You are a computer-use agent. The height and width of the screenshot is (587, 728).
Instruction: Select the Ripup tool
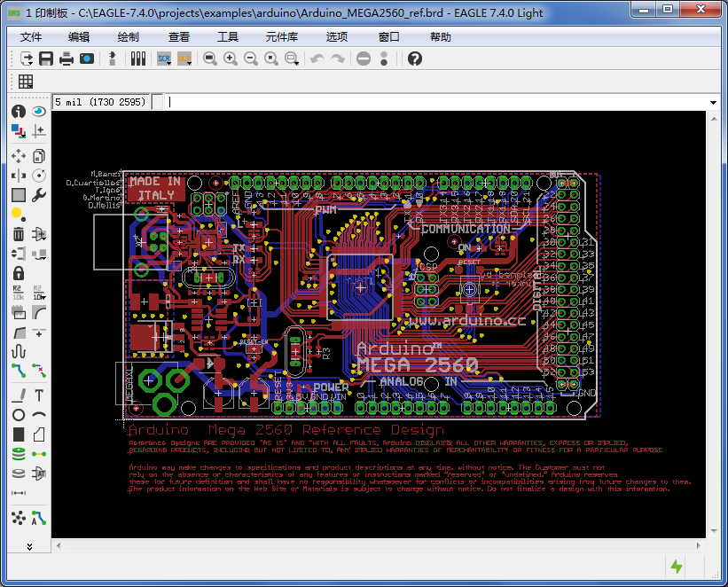coord(39,371)
